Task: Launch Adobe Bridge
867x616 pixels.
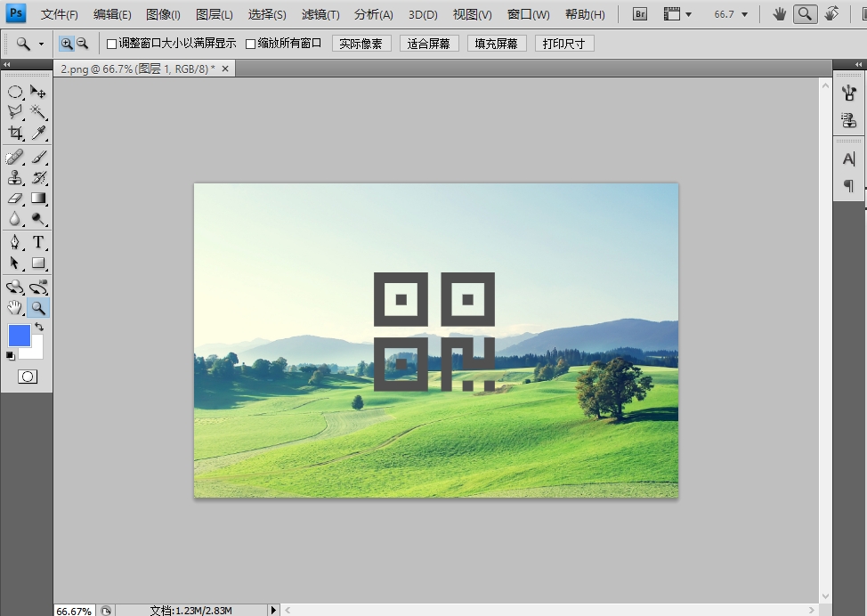Action: (x=640, y=14)
